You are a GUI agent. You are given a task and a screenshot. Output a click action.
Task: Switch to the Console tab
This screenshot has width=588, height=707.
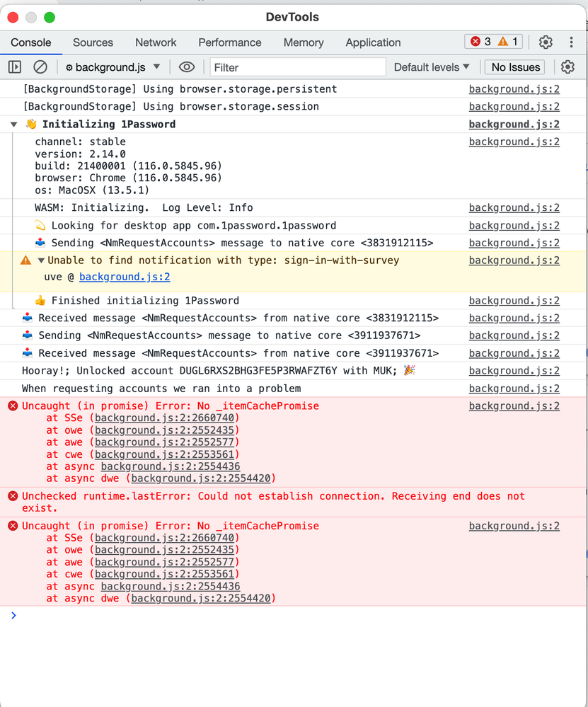(30, 42)
